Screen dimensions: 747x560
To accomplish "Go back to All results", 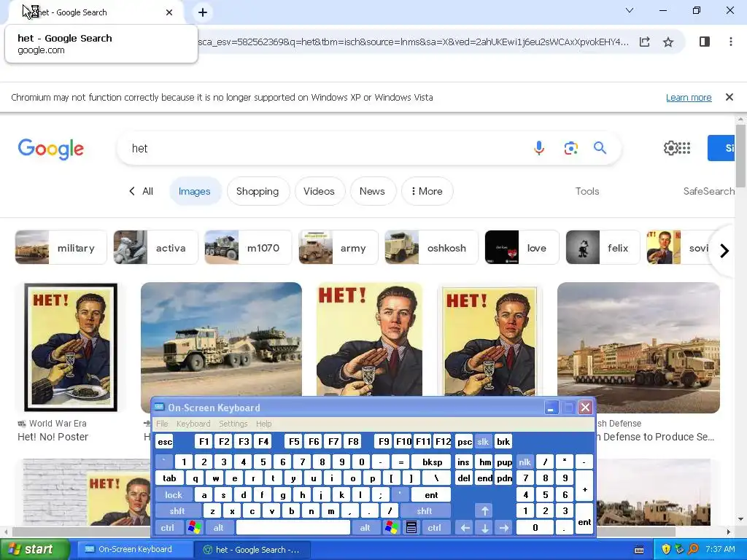I will [x=142, y=191].
